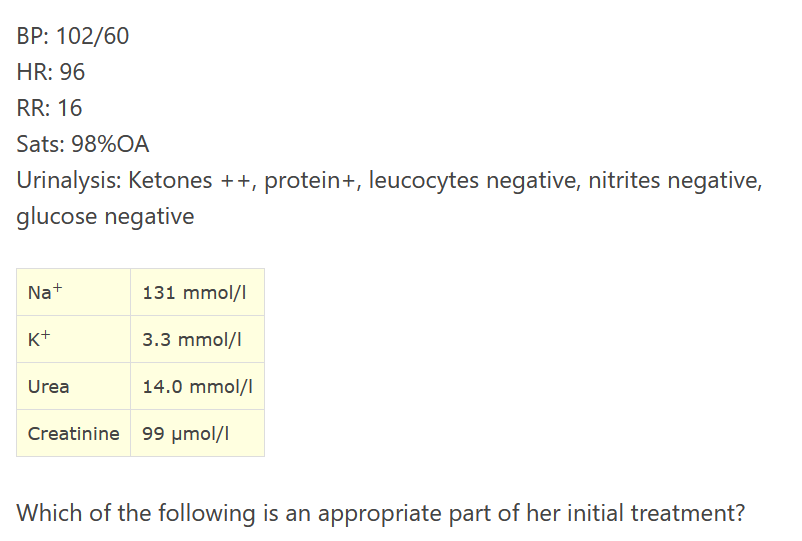Click the BP: 102/60 line

coord(73,36)
